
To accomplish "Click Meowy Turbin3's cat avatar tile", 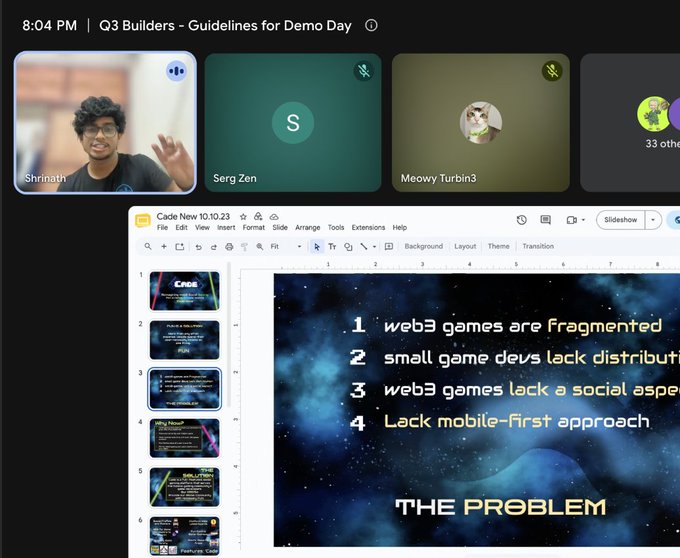I will [x=481, y=122].
